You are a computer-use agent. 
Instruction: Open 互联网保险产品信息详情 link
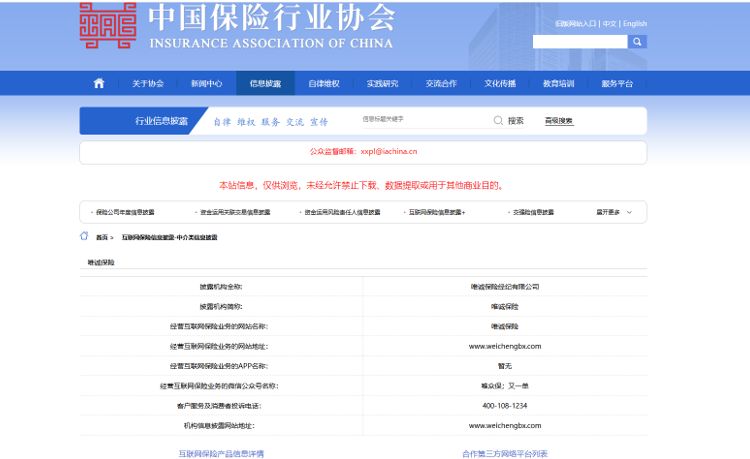pyautogui.click(x=221, y=453)
